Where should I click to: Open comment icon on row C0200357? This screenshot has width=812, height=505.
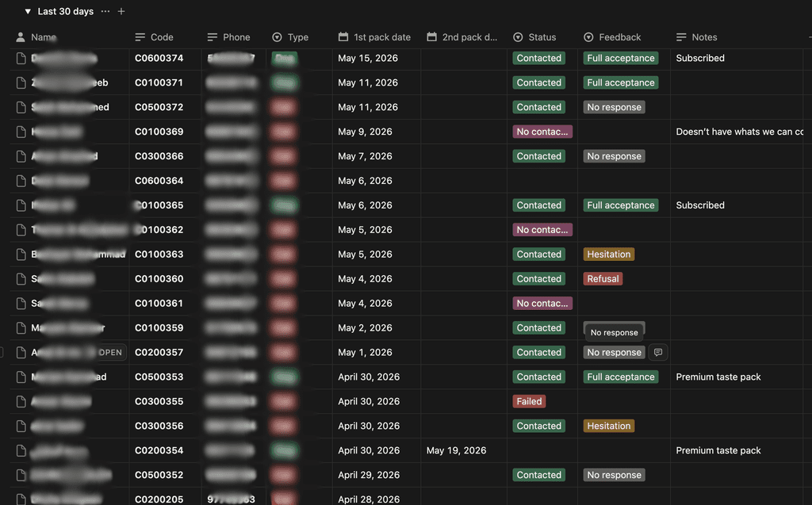658,352
